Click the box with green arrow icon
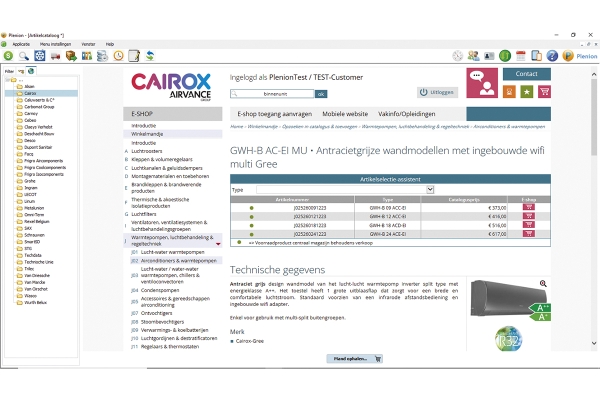The width and height of the screenshot is (600, 400). click(x=71, y=56)
